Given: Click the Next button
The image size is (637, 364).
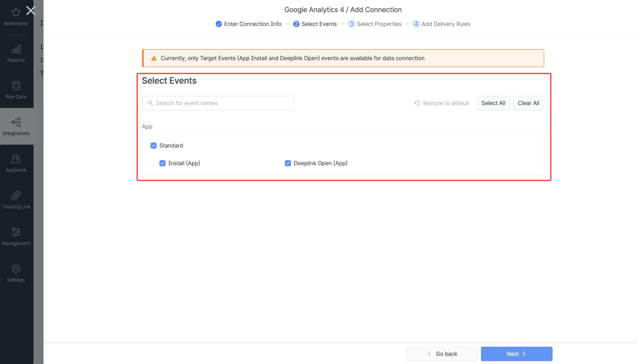Looking at the screenshot, I should (516, 354).
